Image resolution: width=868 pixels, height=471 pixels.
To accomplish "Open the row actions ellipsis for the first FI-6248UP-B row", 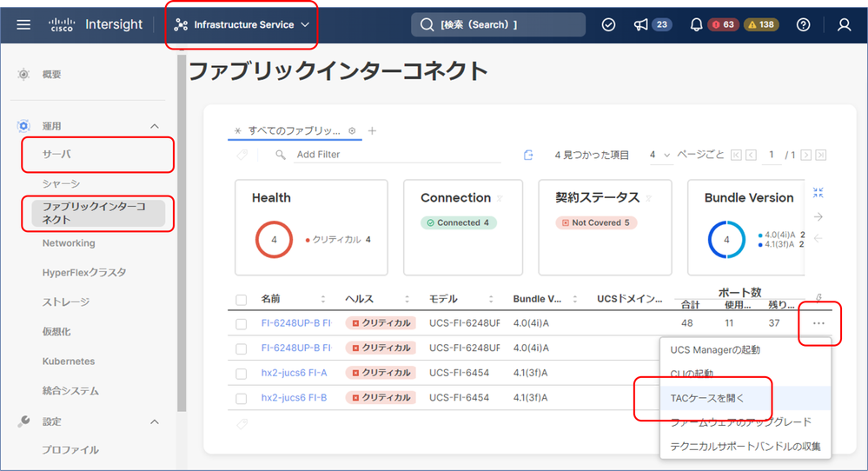I will tap(818, 323).
